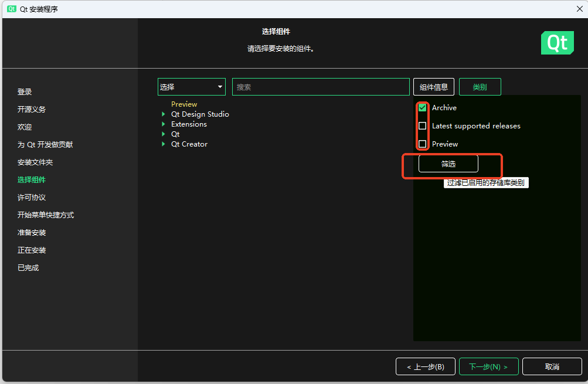Open the 选择 dropdown
This screenshot has height=384, width=588.
[192, 87]
